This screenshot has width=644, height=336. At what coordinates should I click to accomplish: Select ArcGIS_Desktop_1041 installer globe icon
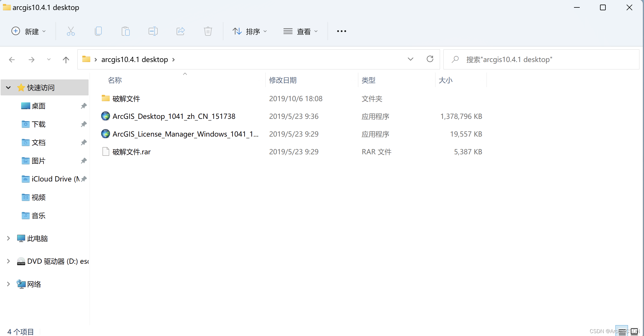(x=105, y=116)
